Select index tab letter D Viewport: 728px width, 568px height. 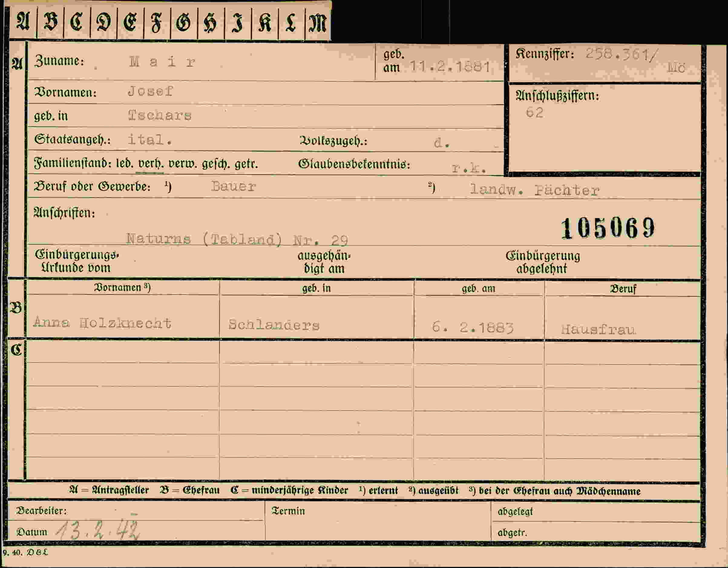pos(104,23)
